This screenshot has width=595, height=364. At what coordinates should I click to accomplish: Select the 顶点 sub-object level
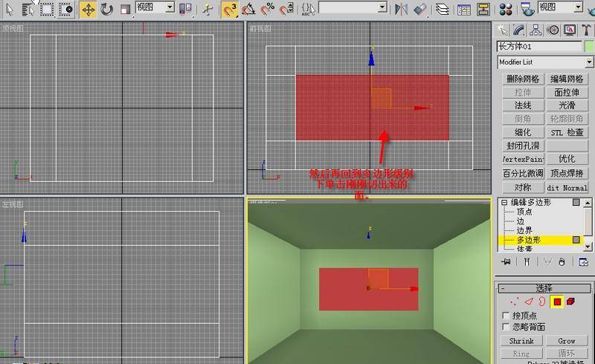click(524, 212)
